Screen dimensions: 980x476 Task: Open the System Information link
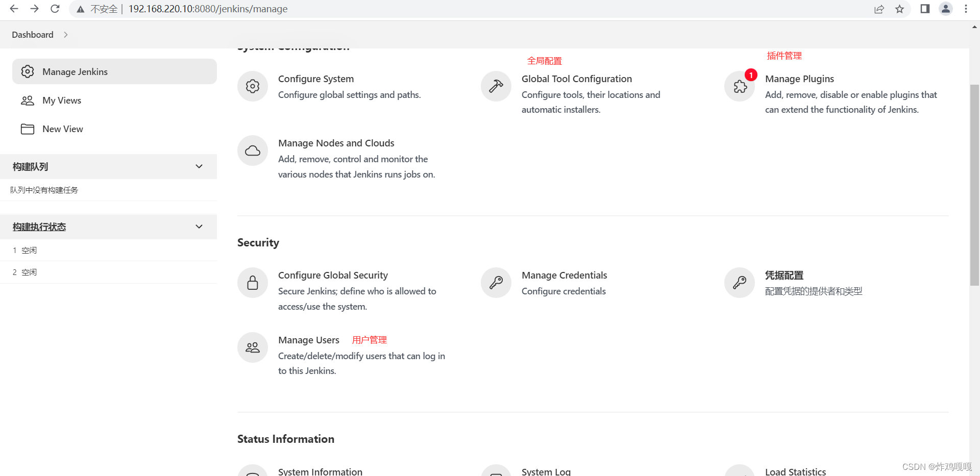(x=320, y=471)
